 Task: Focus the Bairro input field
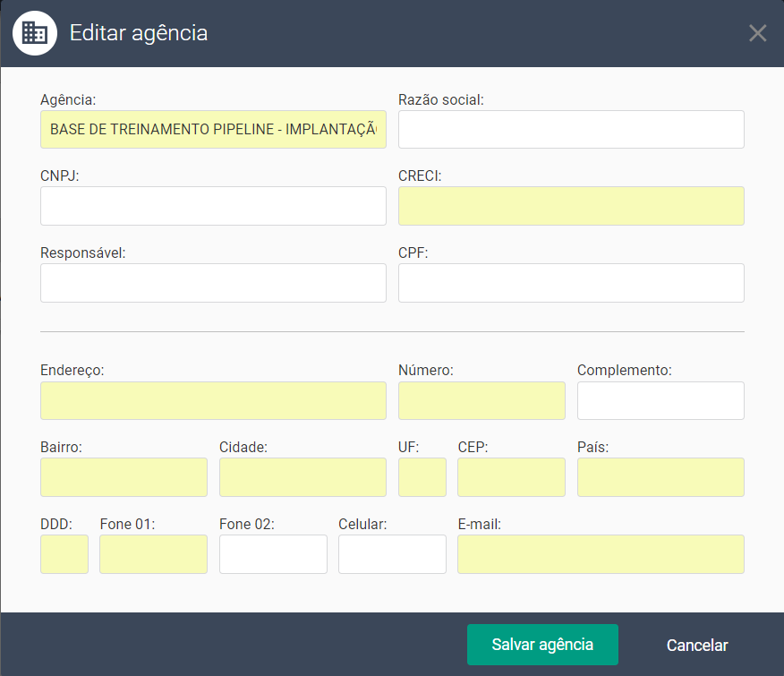click(x=124, y=477)
